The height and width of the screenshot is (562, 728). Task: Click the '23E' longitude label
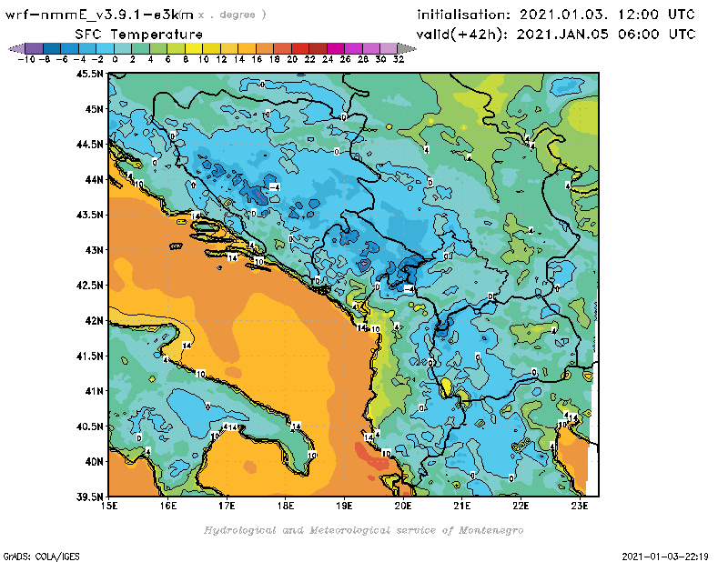[580, 506]
